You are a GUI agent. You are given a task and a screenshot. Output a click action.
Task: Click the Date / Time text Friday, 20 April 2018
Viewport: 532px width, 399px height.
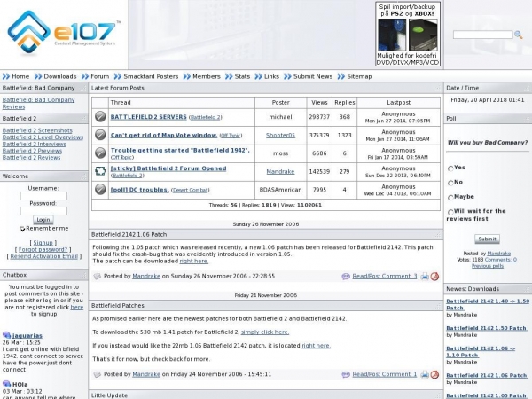[487, 99]
